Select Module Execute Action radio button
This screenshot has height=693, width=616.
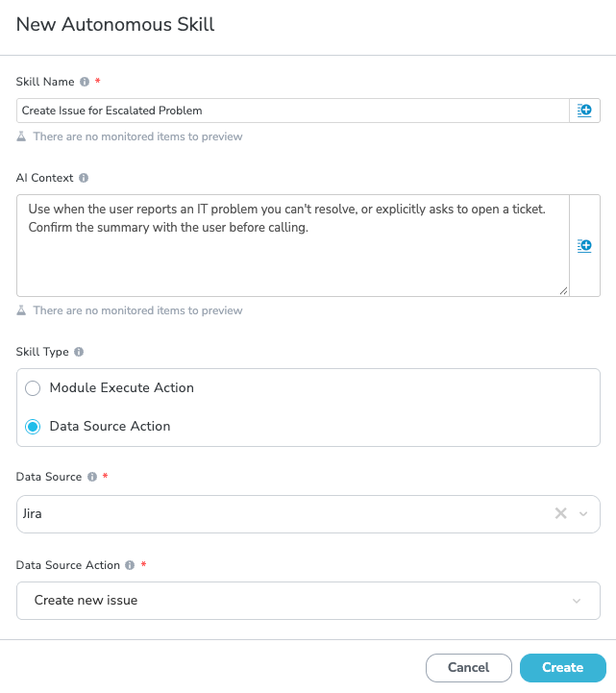coord(33,388)
